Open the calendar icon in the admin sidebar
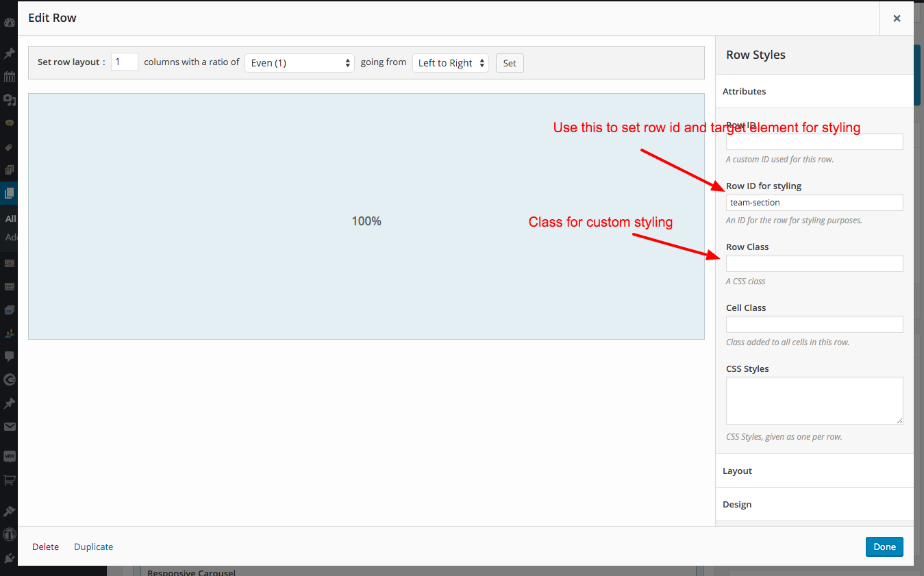The height and width of the screenshot is (576, 924). (10, 76)
